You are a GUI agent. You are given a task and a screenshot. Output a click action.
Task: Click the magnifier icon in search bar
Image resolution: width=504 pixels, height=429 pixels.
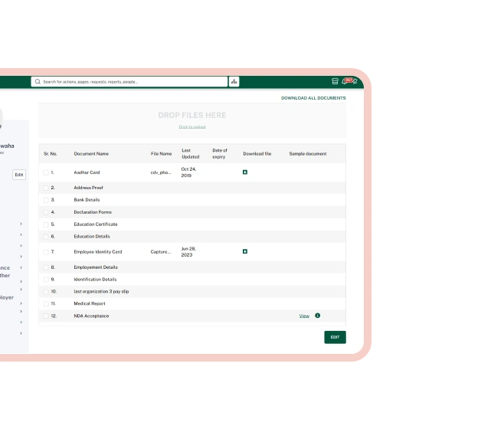click(38, 81)
